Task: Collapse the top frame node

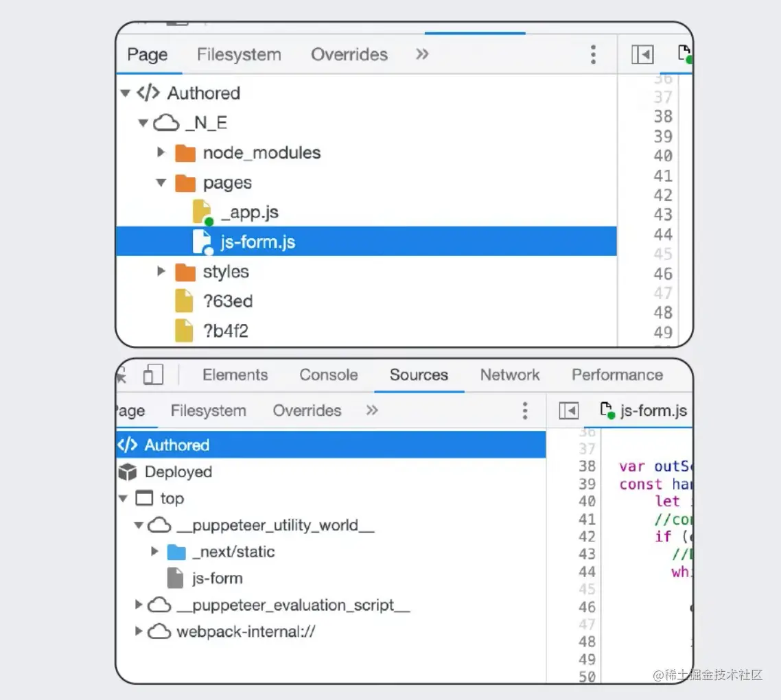Action: click(x=123, y=498)
